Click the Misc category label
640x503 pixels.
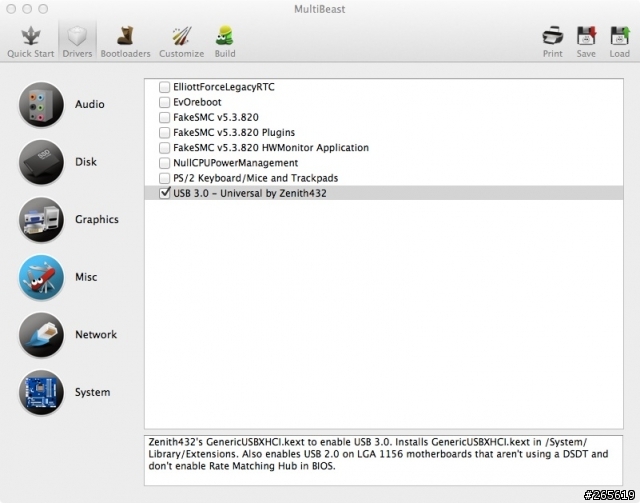(x=86, y=277)
